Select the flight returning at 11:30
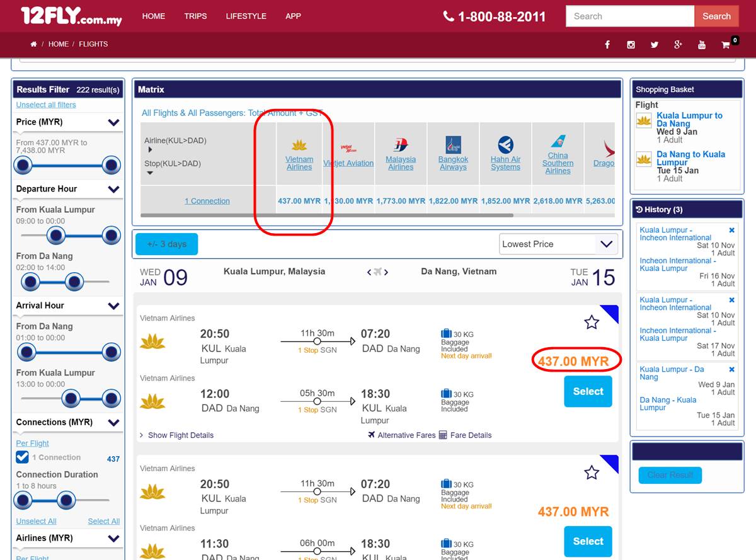Viewport: 756px width, 560px height. 588,541
